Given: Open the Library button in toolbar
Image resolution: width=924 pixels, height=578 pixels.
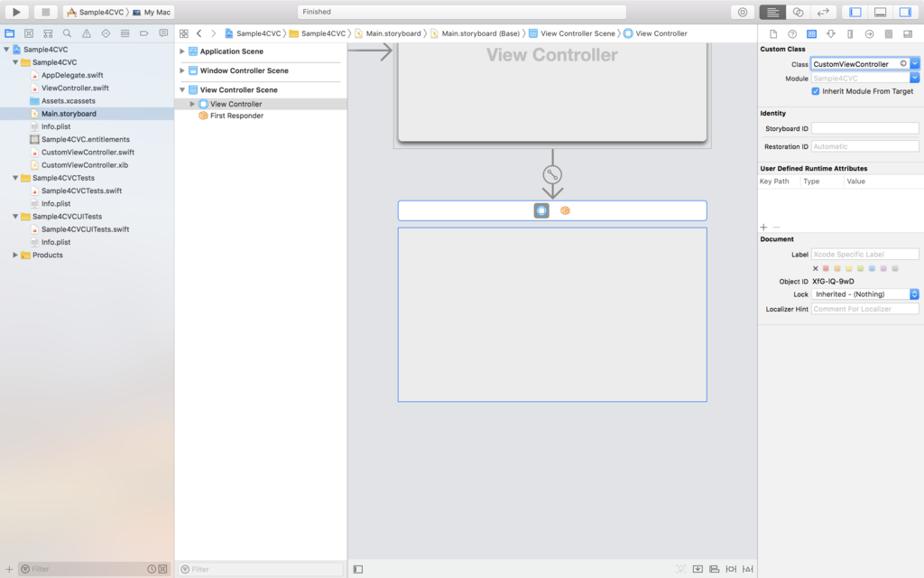Looking at the screenshot, I should (x=743, y=12).
